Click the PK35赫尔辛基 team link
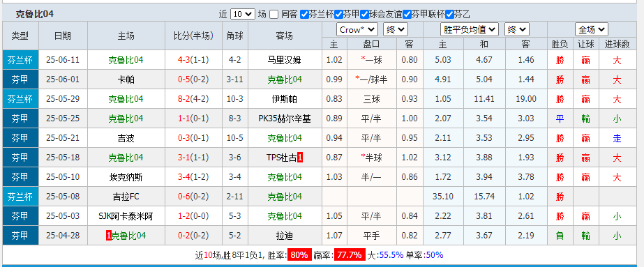644x267 pixels. pyautogui.click(x=285, y=119)
